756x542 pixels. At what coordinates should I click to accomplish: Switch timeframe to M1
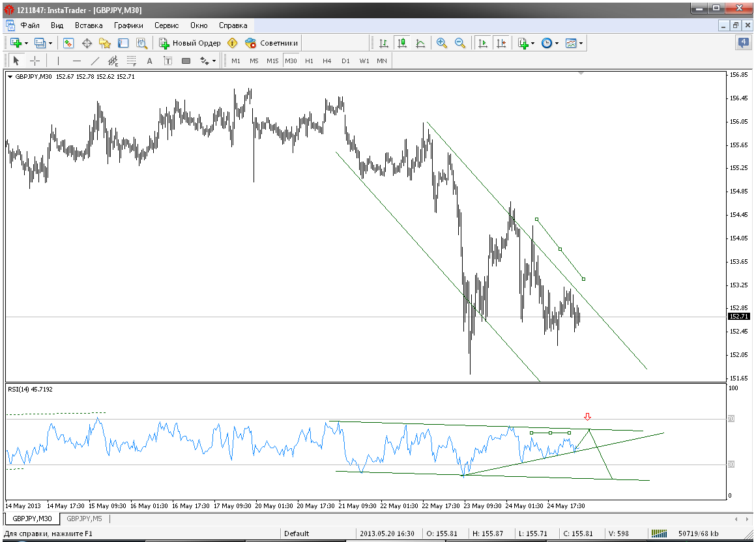(x=236, y=61)
